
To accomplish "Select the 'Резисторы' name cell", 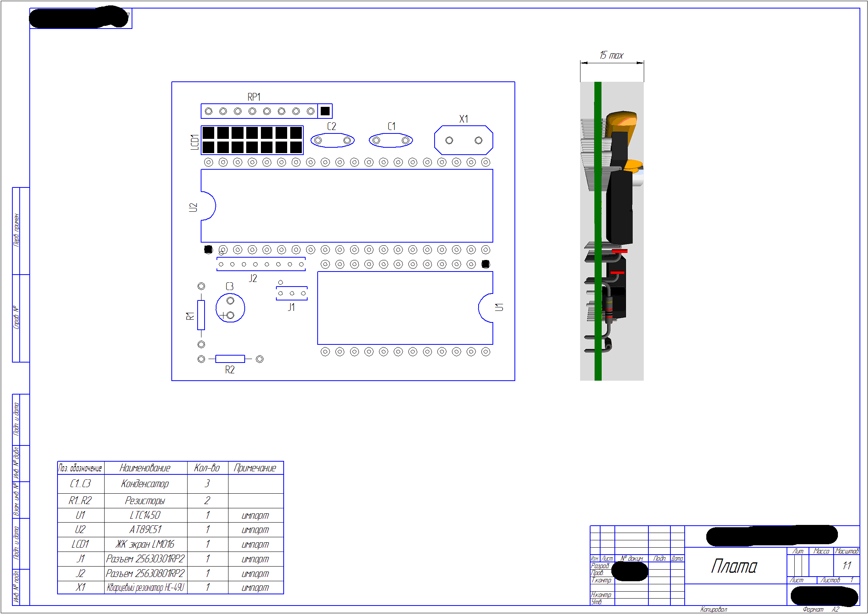I will [x=145, y=501].
